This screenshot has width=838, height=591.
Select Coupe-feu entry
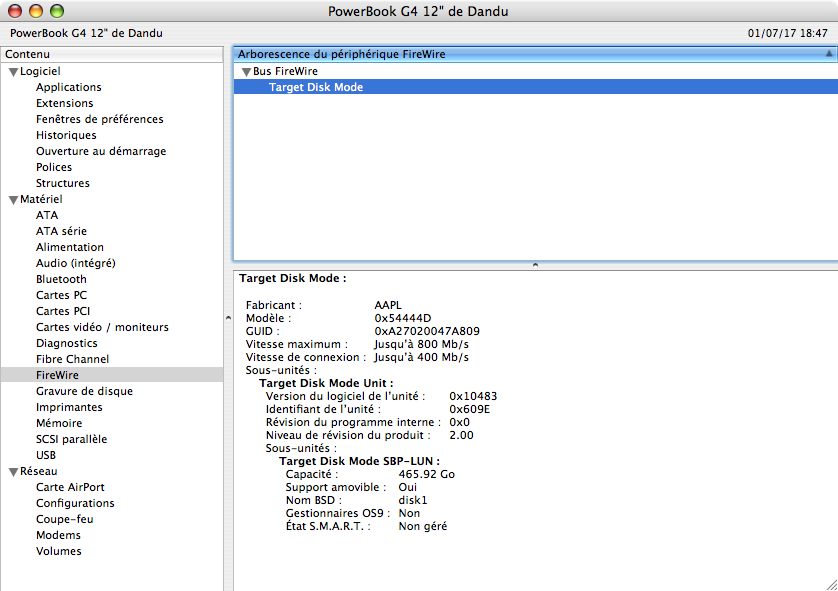[x=64, y=519]
